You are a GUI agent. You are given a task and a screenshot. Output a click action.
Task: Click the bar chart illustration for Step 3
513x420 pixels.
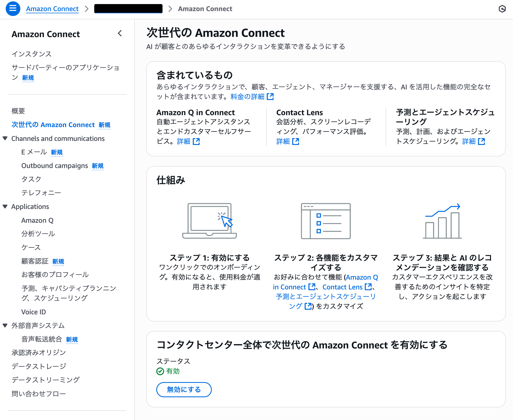(x=442, y=221)
